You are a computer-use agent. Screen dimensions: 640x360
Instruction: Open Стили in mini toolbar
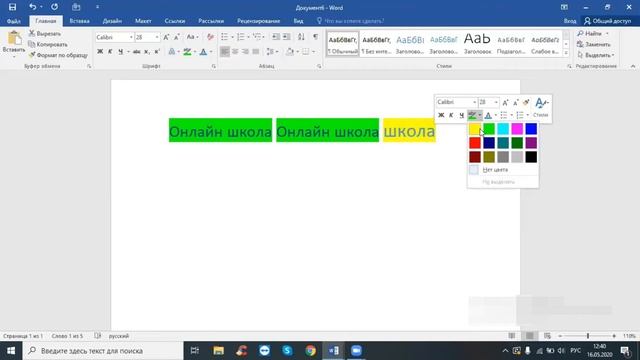tap(541, 108)
